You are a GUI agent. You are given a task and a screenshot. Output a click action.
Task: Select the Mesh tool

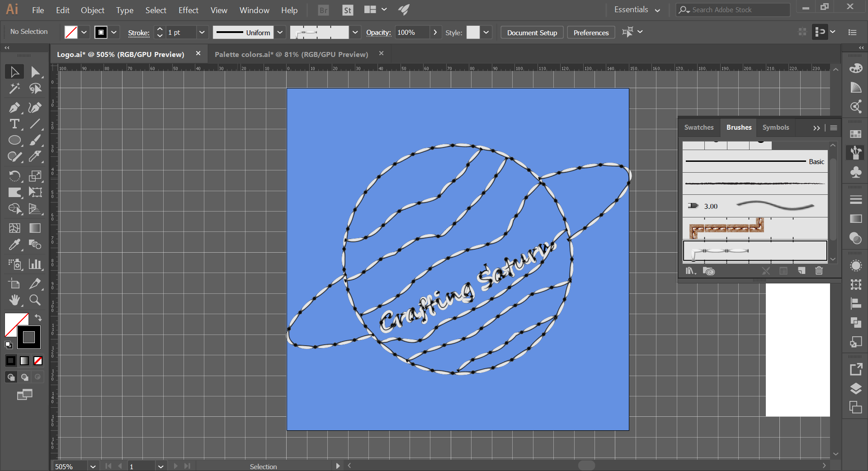click(x=14, y=228)
